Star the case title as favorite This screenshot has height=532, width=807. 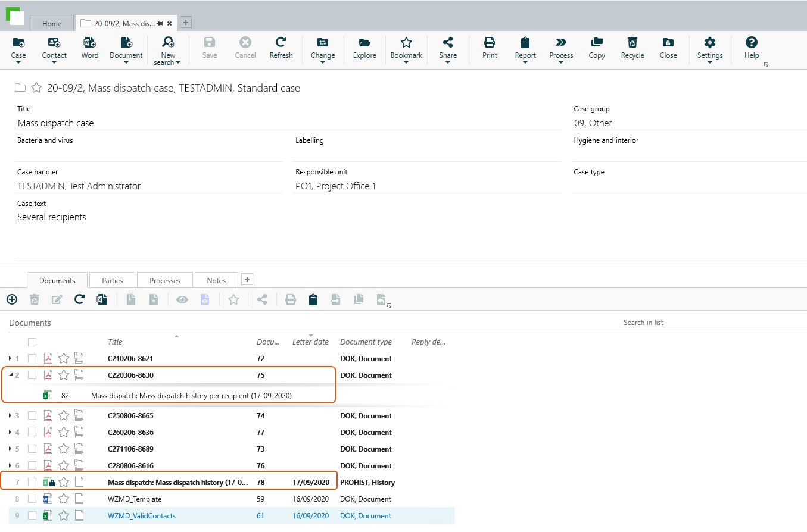pos(36,88)
